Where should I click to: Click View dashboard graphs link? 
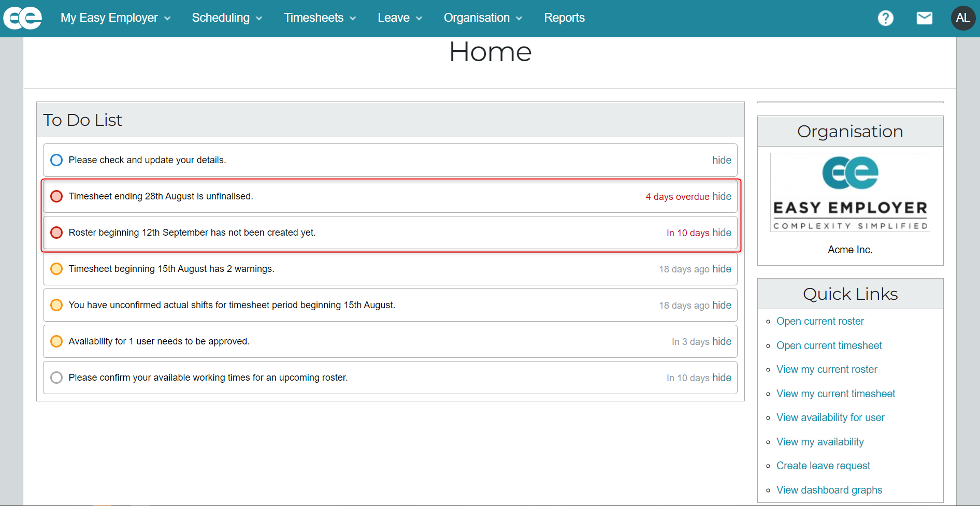(x=829, y=490)
